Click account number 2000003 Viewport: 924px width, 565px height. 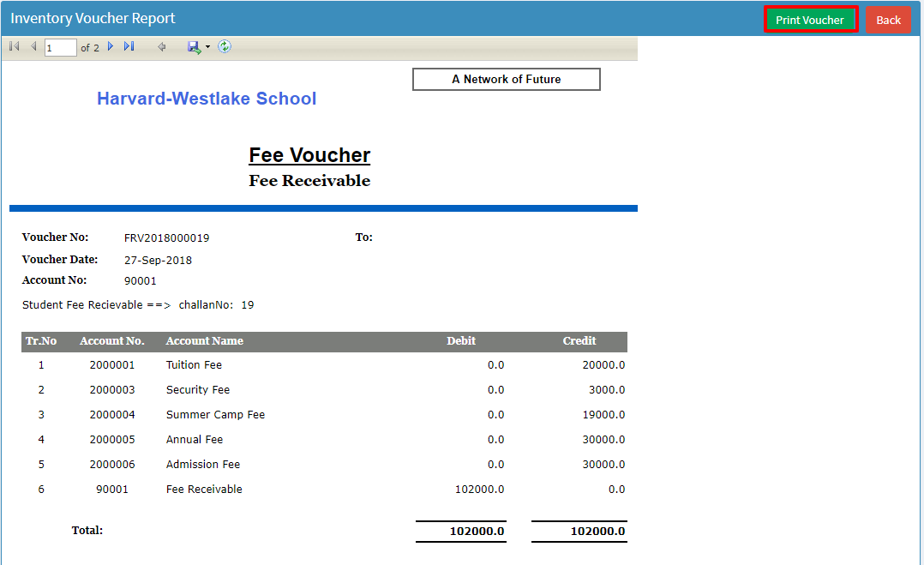click(x=112, y=390)
